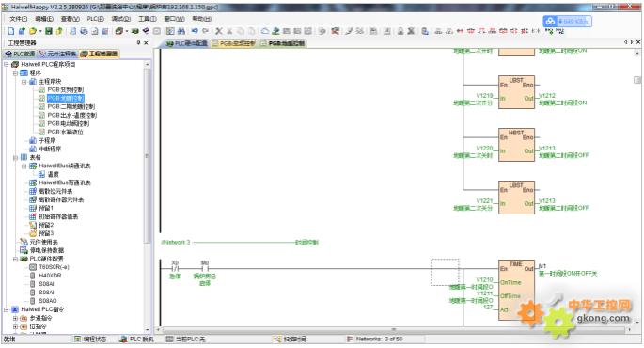Expand the 步进指令 instruction group
The image size is (644, 348).
coord(15,318)
